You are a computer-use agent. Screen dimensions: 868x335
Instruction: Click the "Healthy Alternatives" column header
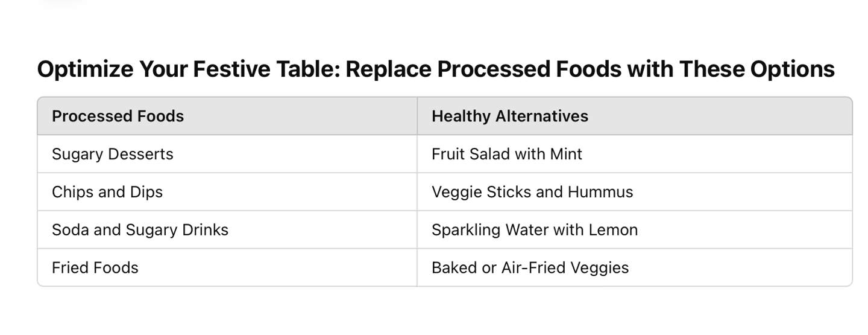coord(509,116)
